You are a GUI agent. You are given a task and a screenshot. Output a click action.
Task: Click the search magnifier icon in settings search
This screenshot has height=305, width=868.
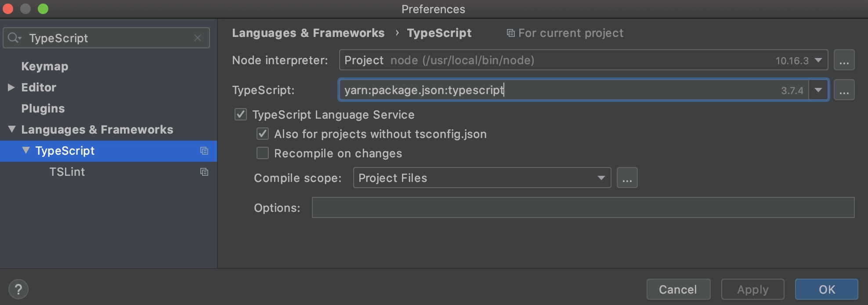(14, 38)
